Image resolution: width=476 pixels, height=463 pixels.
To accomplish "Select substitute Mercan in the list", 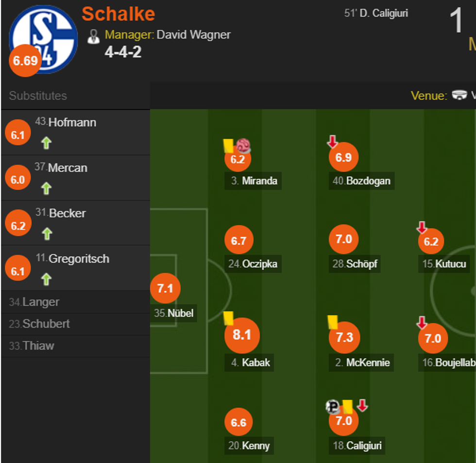I will click(x=68, y=168).
